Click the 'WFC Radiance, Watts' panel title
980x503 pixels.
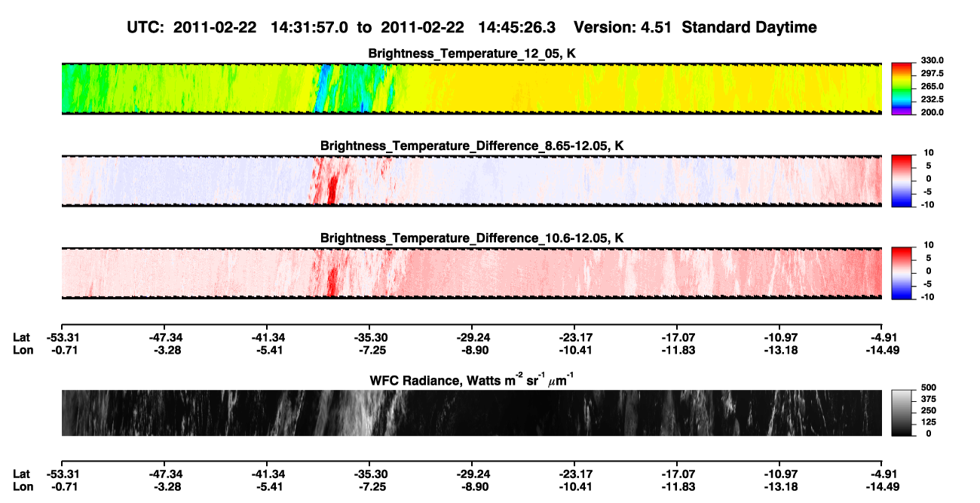click(472, 380)
